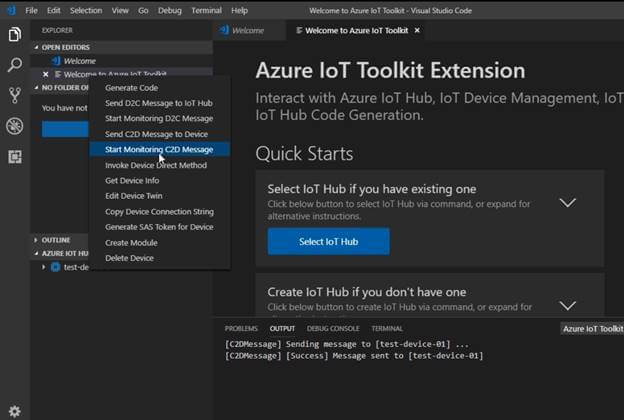Open the File menu
The height and width of the screenshot is (420, 624).
point(31,10)
